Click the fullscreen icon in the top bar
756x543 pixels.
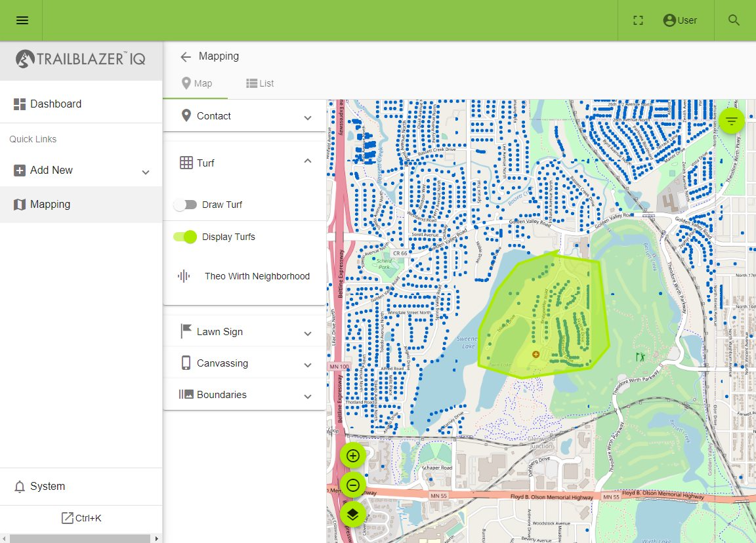coord(637,20)
